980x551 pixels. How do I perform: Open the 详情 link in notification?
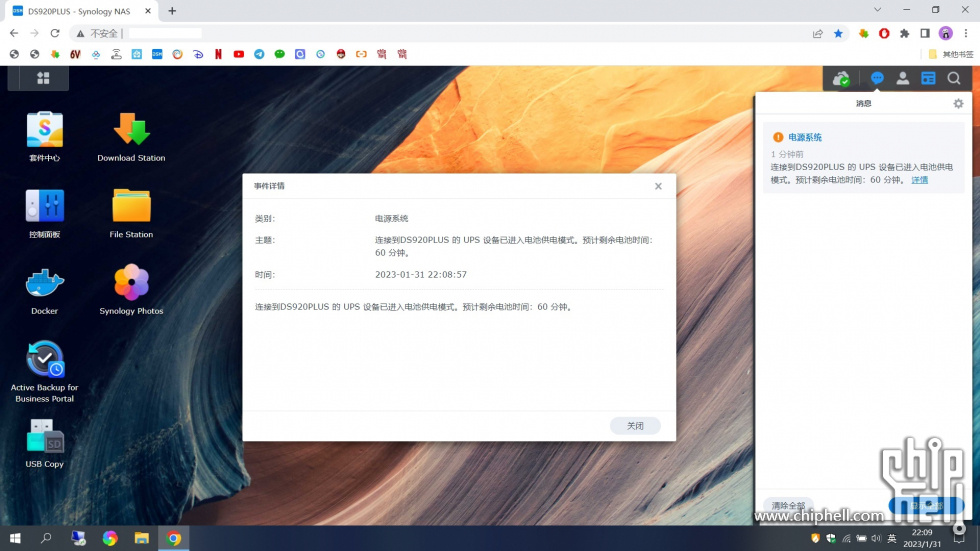point(919,180)
